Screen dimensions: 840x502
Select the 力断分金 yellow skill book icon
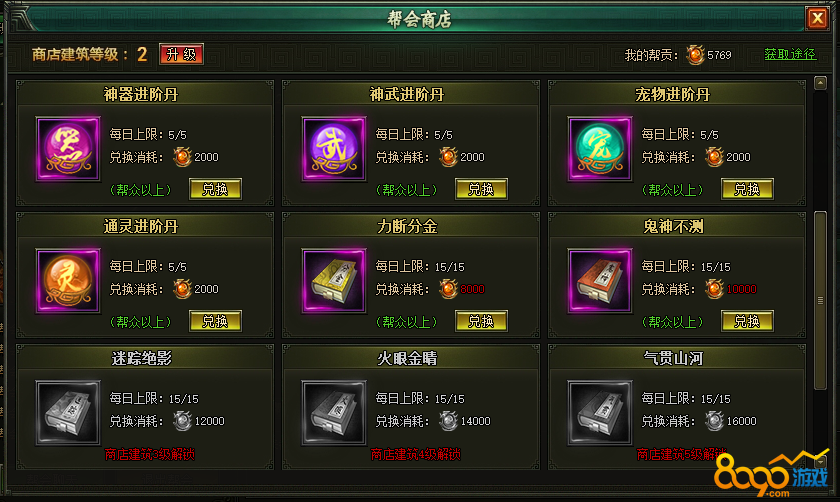334,281
